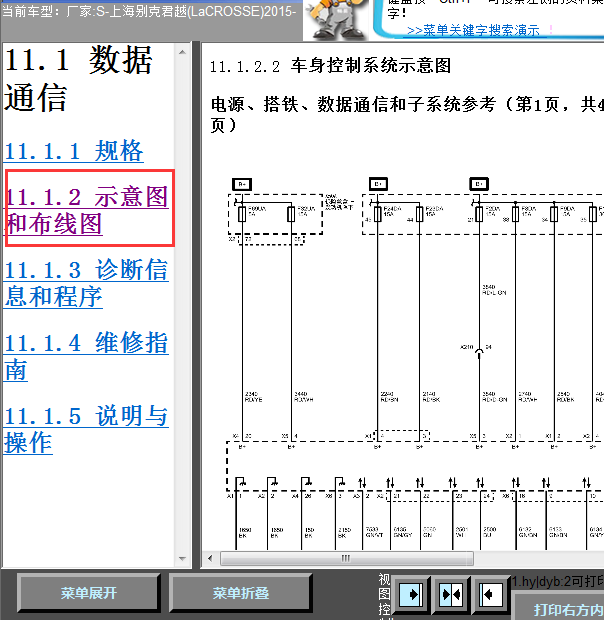Open the 菜单关键字搜索演示 link
Screen dimensions: 604x620
coord(473,30)
